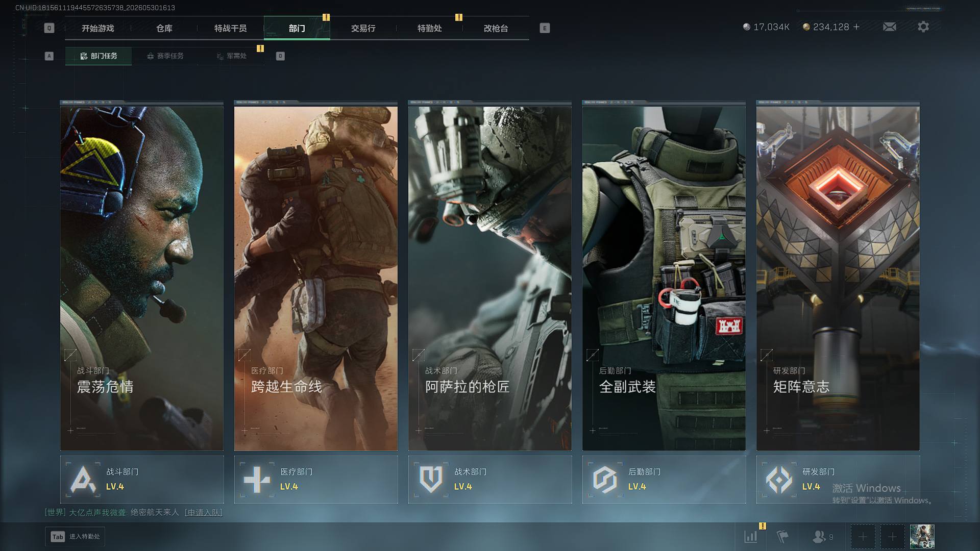Click the 申请入队 link in chat
980x551 pixels.
(203, 512)
